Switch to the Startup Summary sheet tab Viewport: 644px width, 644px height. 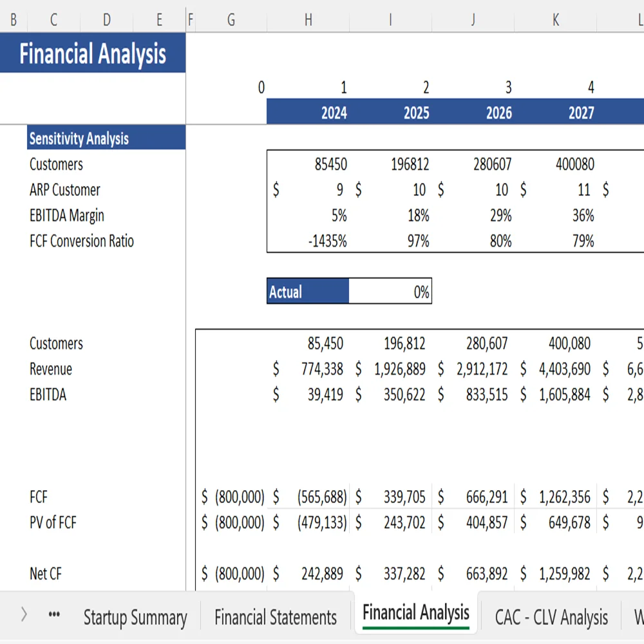(x=135, y=616)
